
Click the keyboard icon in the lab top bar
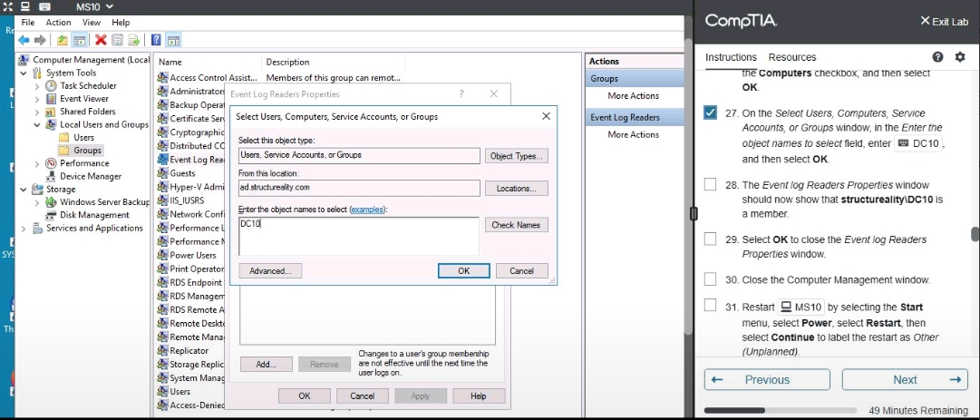click(44, 7)
